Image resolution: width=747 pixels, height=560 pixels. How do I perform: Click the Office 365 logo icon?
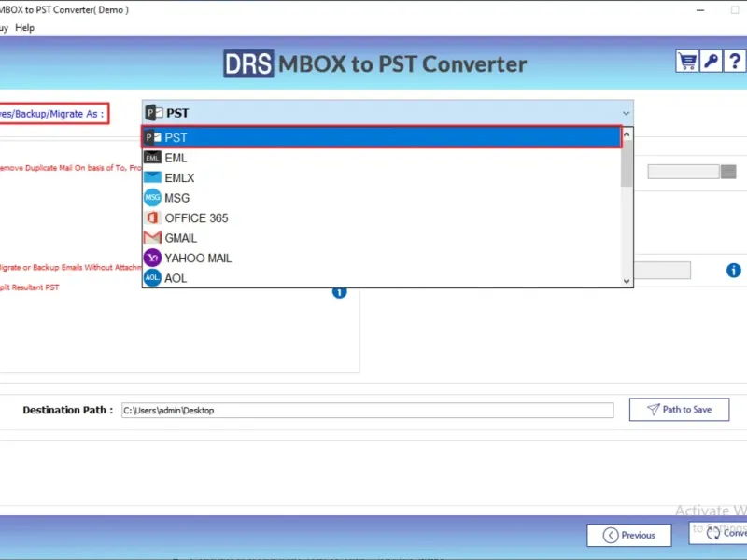coord(152,217)
